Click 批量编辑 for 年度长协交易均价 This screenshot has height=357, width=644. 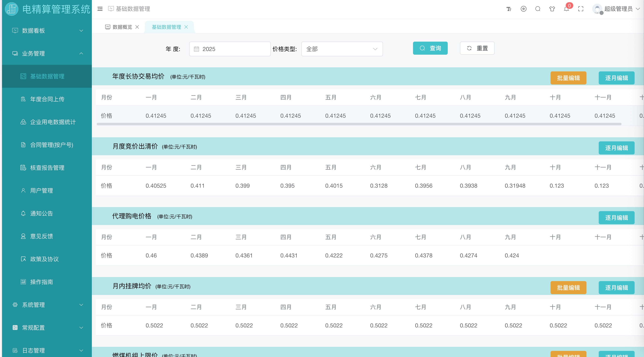568,78
